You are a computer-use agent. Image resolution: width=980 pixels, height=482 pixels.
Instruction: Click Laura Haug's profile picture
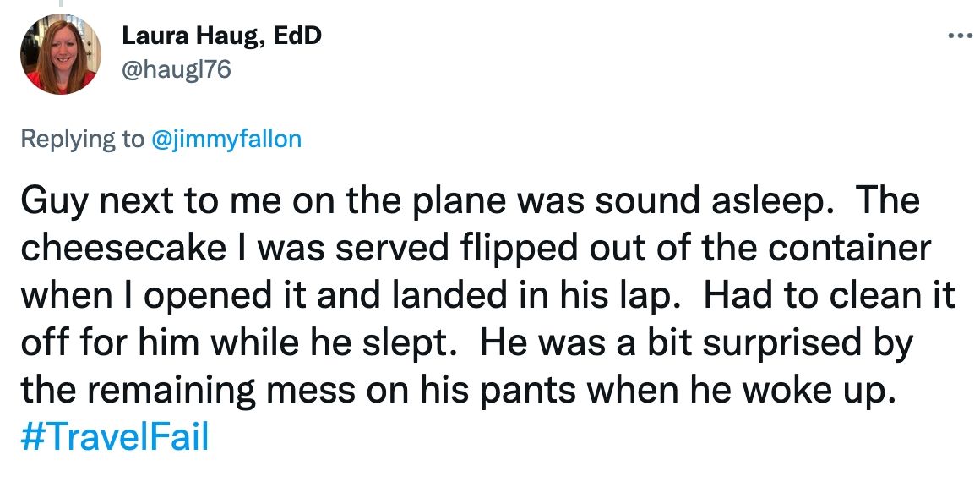point(58,55)
